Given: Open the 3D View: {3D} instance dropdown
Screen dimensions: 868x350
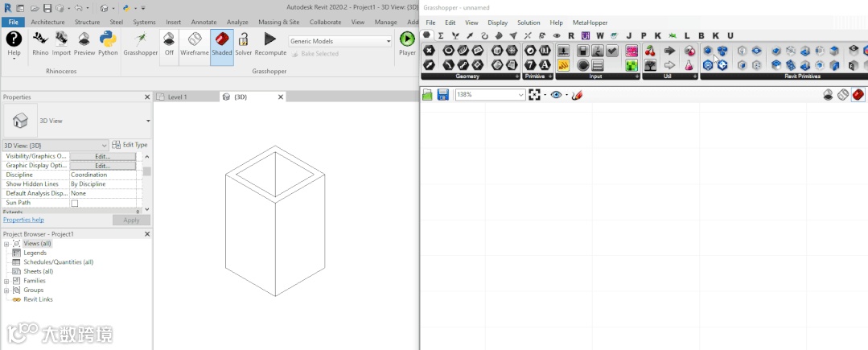Looking at the screenshot, I should pos(56,145).
